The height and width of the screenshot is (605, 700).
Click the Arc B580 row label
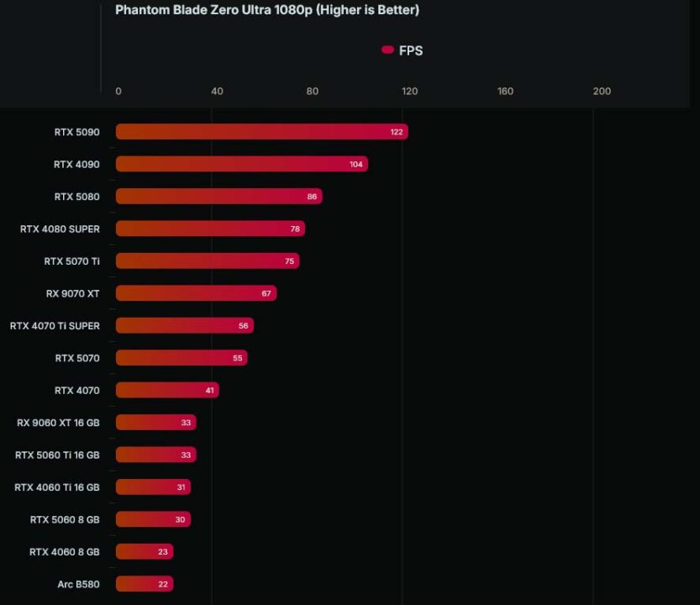coord(79,584)
